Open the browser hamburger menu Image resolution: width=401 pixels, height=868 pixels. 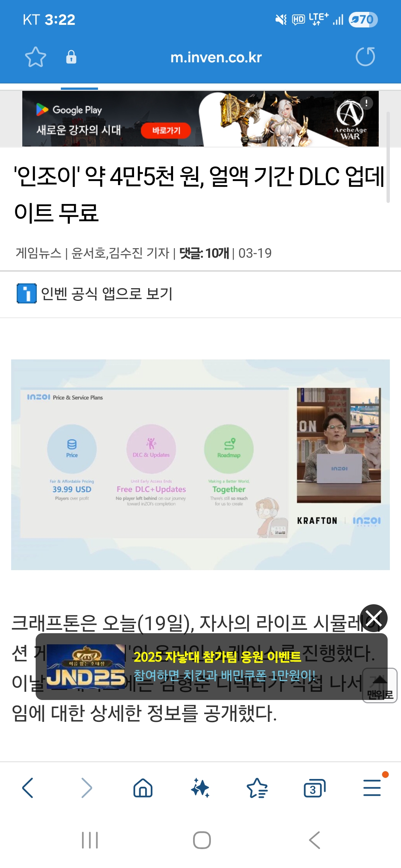click(372, 788)
